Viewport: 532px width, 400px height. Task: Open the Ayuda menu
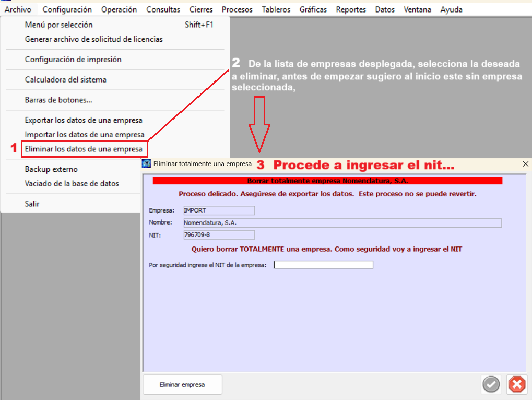pyautogui.click(x=451, y=9)
